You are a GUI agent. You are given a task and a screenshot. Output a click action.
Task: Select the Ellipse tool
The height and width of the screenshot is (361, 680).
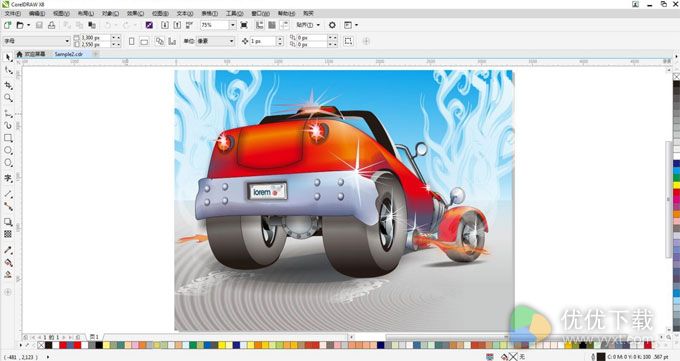[8, 151]
